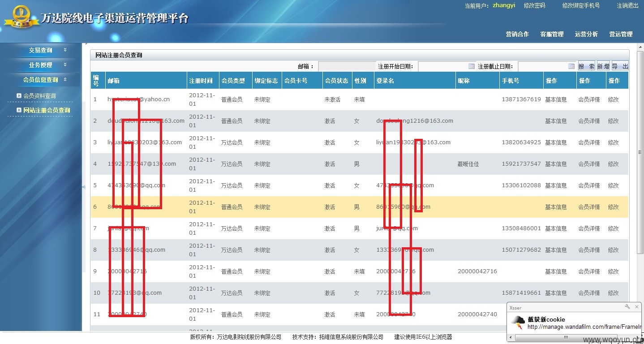Click 注销退出 to log out
This screenshot has height=344, width=644.
pyautogui.click(x=628, y=5)
